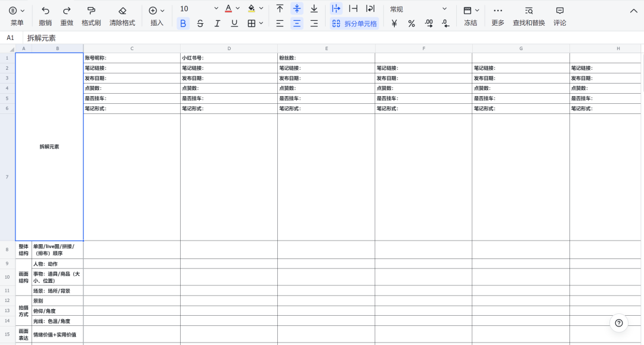Open the comments (评论) panel
Viewport: 644px width, 345px height.
tap(559, 11)
